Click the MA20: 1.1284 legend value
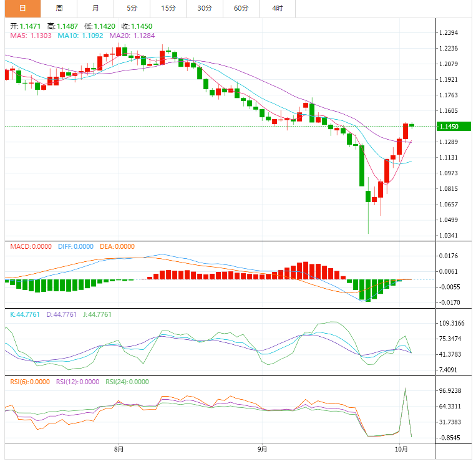476x464 pixels. 132,36
